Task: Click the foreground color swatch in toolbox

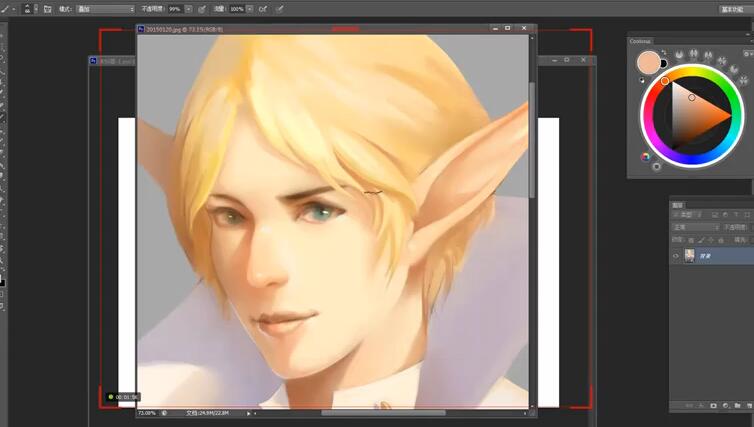Action: click(x=1, y=279)
